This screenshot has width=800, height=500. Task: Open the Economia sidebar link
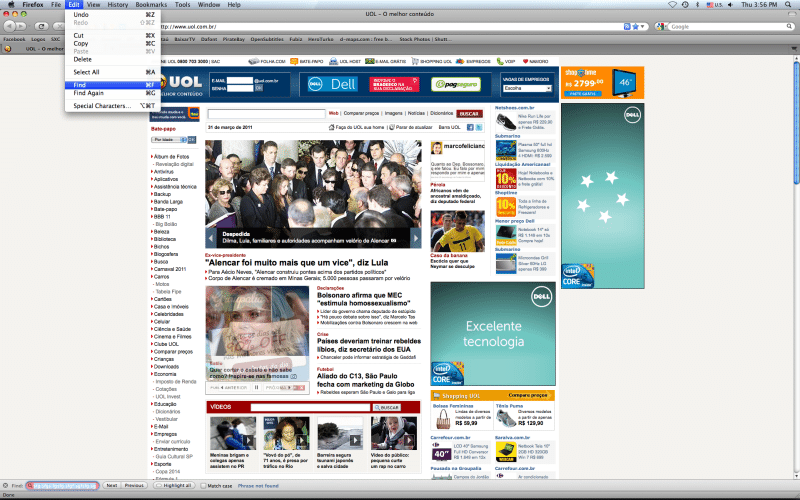[x=165, y=374]
